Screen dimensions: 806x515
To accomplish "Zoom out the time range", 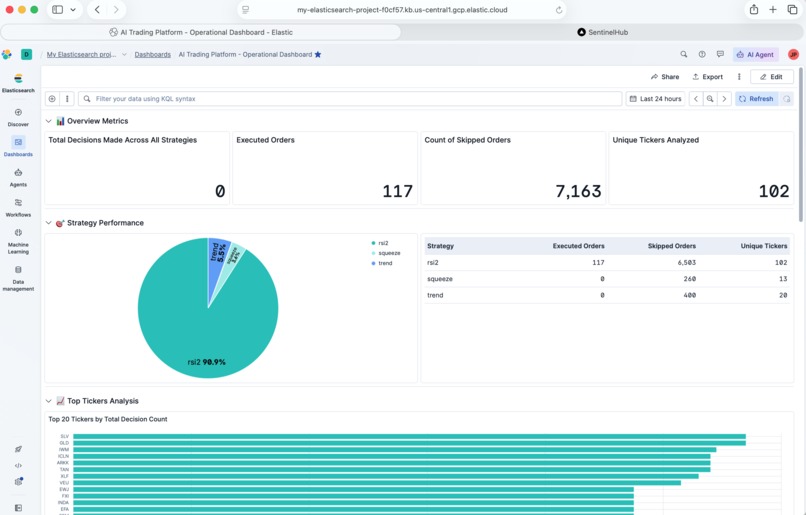I will tap(710, 99).
